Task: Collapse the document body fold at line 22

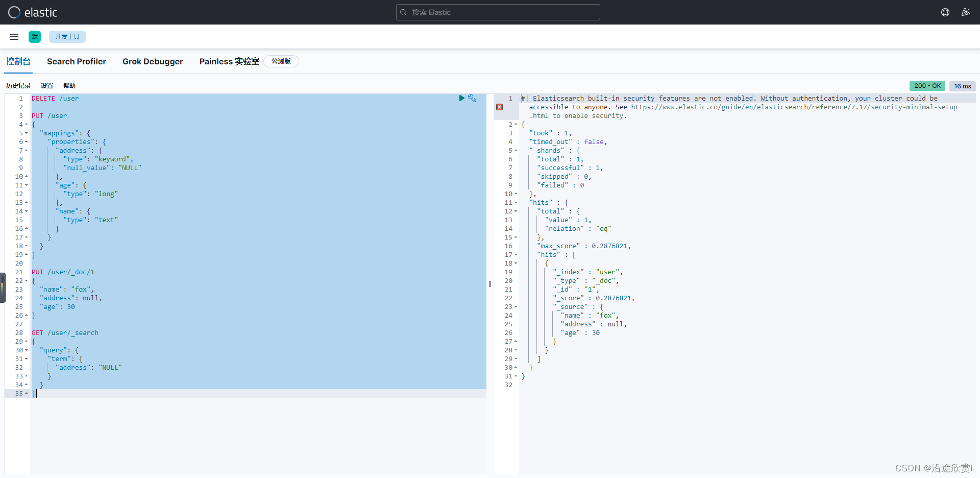Action: pyautogui.click(x=27, y=281)
